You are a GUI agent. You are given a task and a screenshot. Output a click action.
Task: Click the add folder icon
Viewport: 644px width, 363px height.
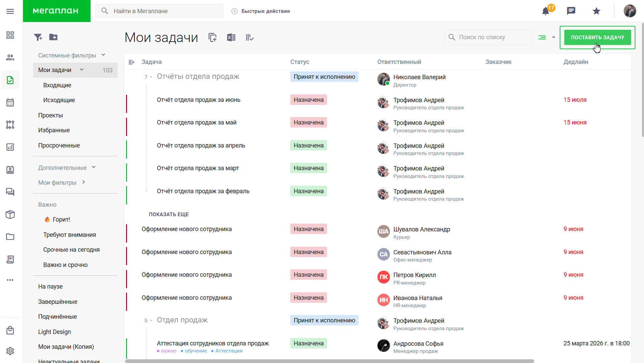point(53,37)
